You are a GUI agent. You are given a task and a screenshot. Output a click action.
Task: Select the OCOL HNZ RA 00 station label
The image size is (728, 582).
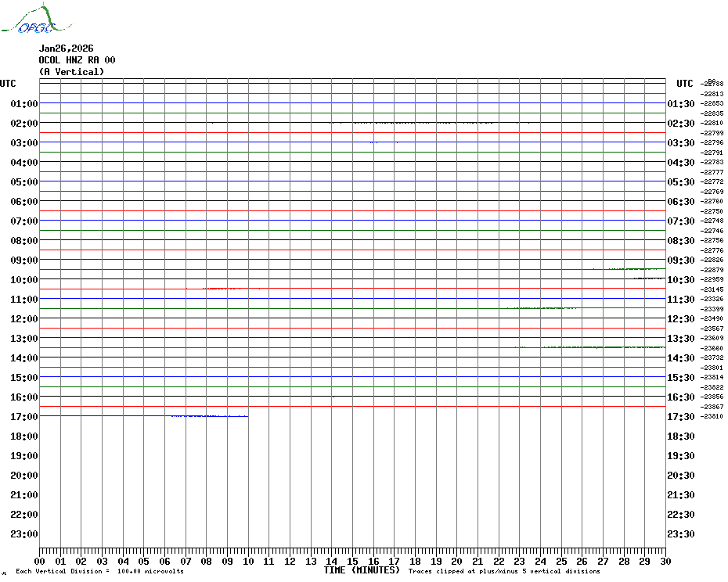[x=77, y=60]
